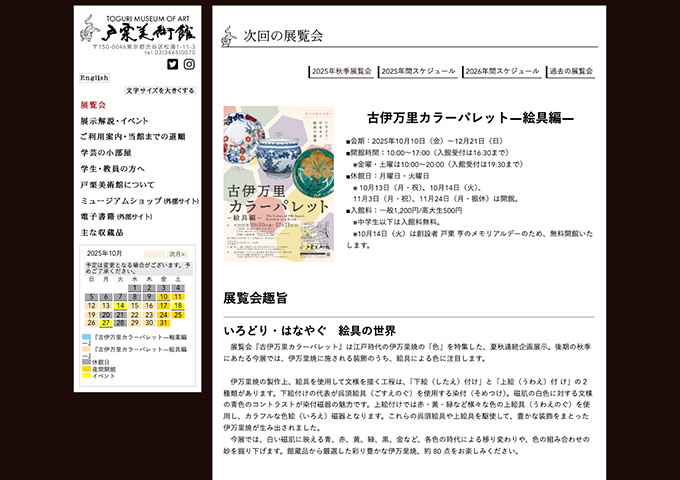
Task: Switch the site language to English
Action: [95, 78]
